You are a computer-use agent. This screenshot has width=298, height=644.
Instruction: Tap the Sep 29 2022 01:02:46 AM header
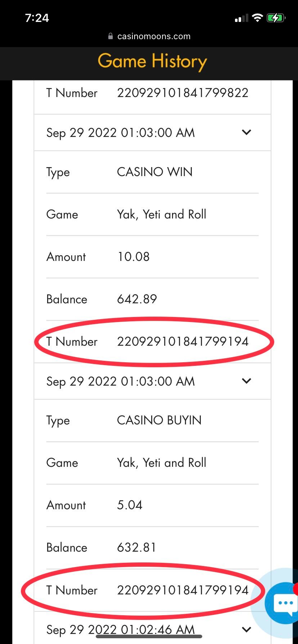click(120, 629)
